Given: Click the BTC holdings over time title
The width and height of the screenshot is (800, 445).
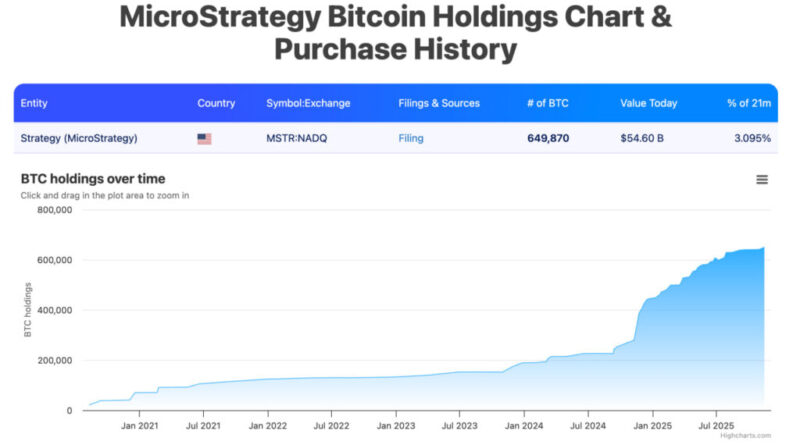Looking at the screenshot, I should [x=93, y=179].
